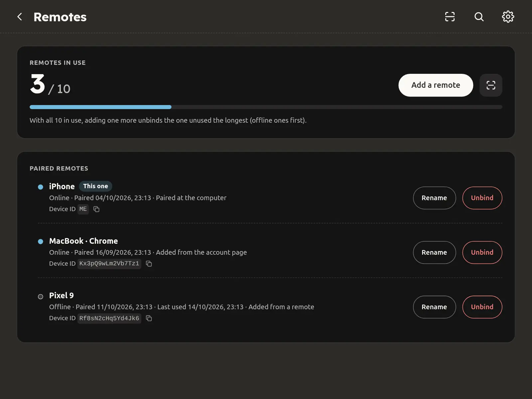Copy the iPhone device ID
The width and height of the screenshot is (532, 399).
coord(96,209)
